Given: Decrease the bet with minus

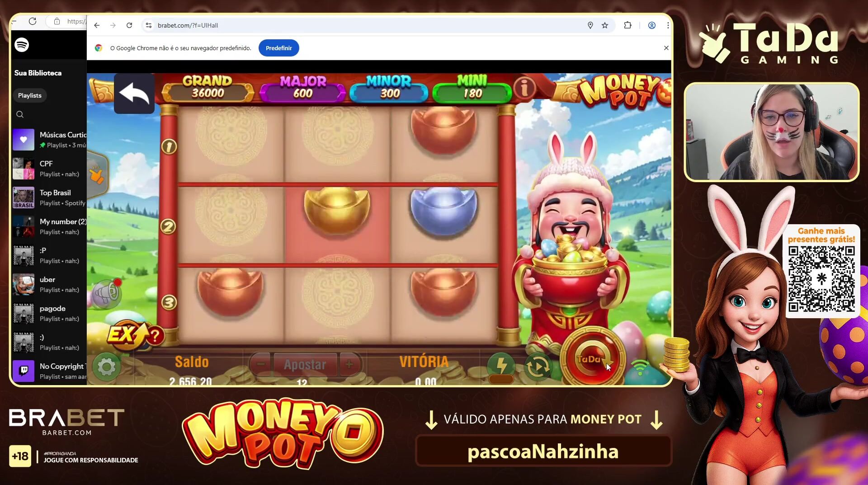Looking at the screenshot, I should pos(261,364).
